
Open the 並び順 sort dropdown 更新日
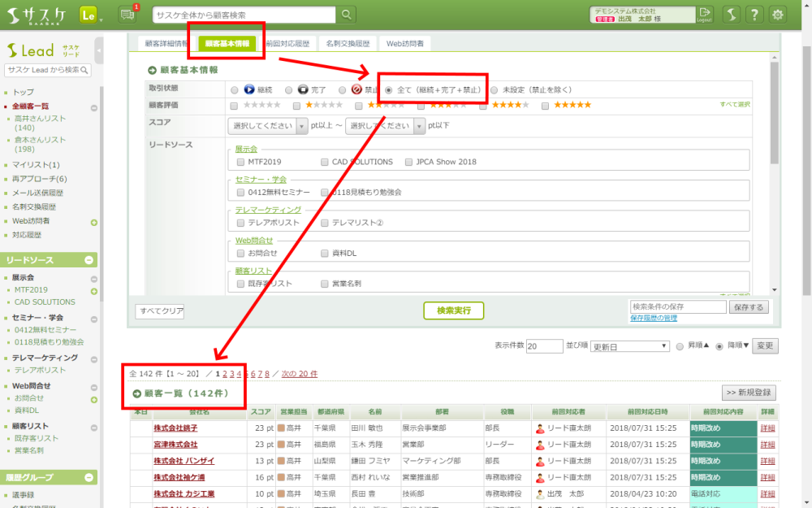[629, 345]
